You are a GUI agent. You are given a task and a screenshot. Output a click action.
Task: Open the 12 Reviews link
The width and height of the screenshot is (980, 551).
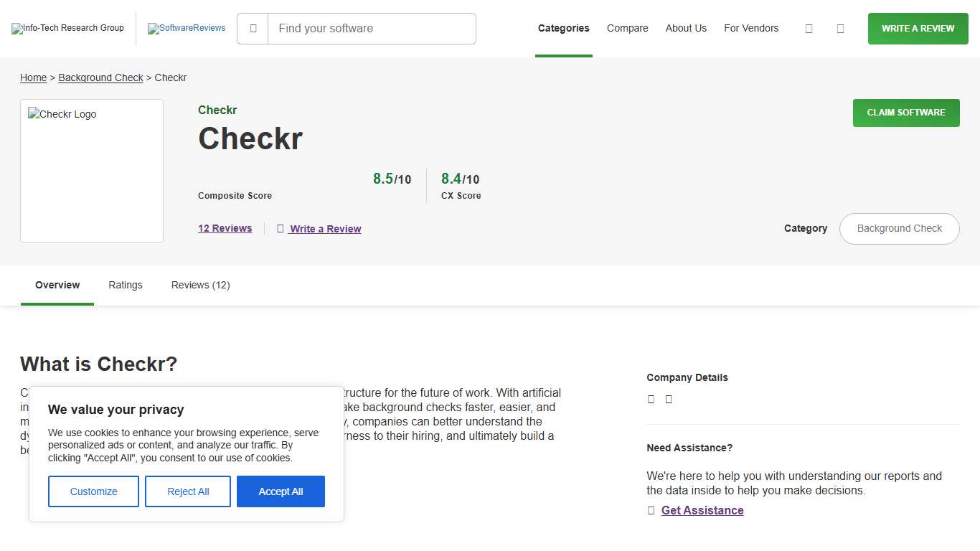[x=225, y=228]
